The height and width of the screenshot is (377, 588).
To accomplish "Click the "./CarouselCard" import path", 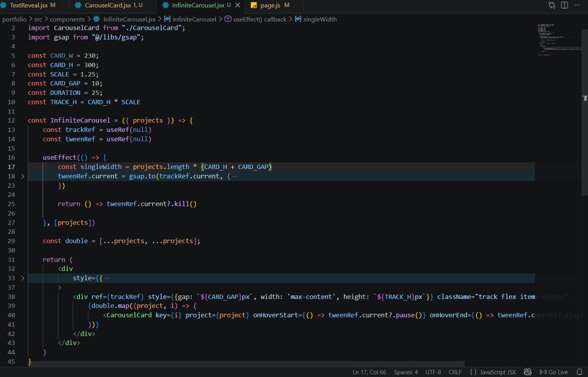I will coord(151,28).
